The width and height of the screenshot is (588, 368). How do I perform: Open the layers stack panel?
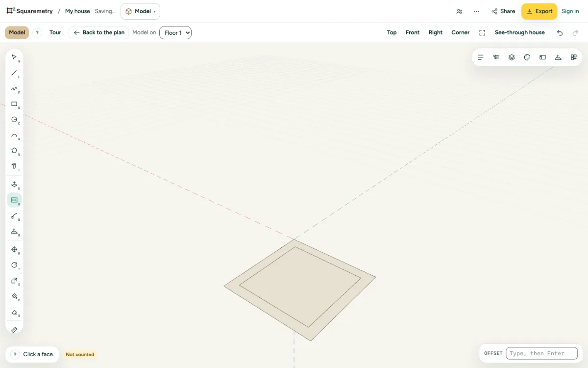point(512,57)
